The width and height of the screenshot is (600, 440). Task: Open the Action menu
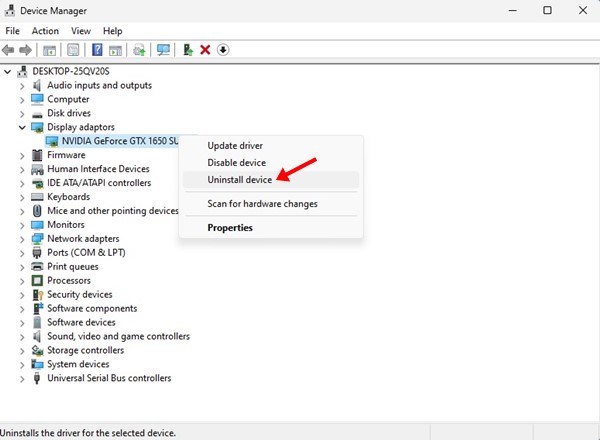pos(45,31)
